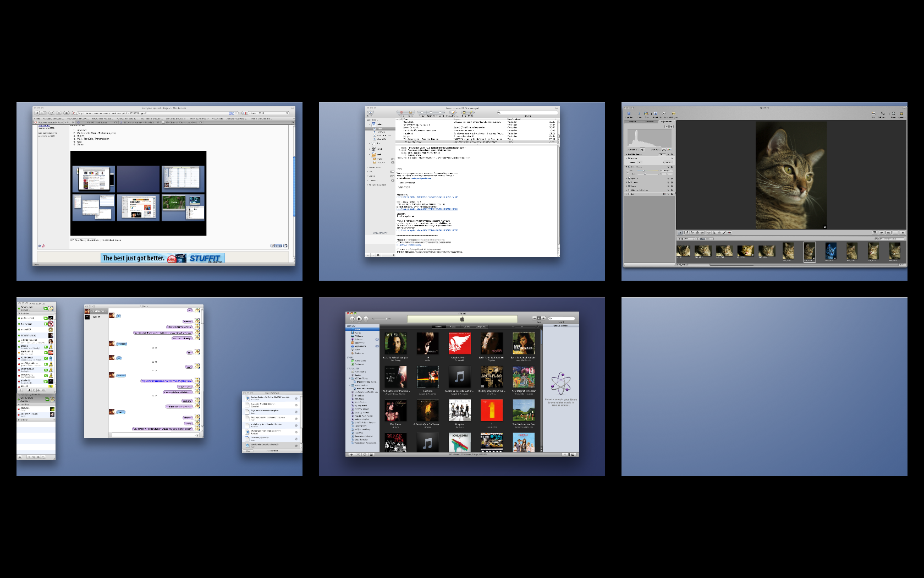Screen dimensions: 924x578
Task: Select the Rotate tool in Aperture tool strip
Action: click(686, 232)
